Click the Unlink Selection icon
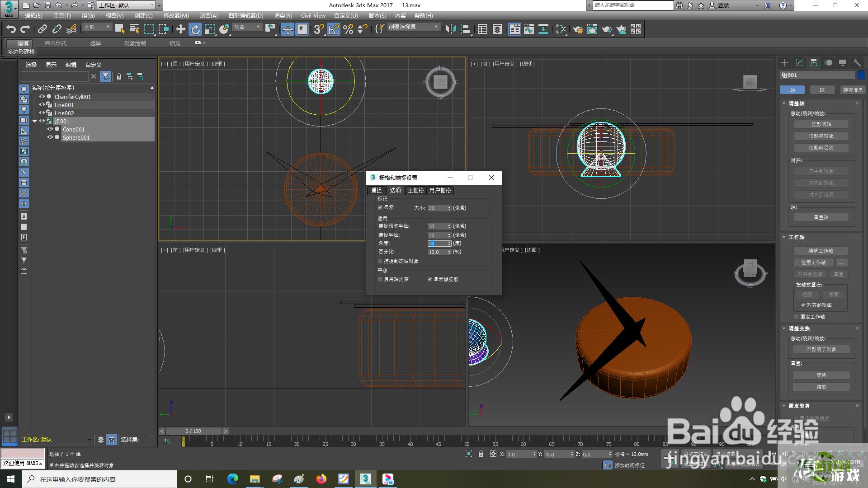Screen dimensions: 868x488 click(57, 29)
